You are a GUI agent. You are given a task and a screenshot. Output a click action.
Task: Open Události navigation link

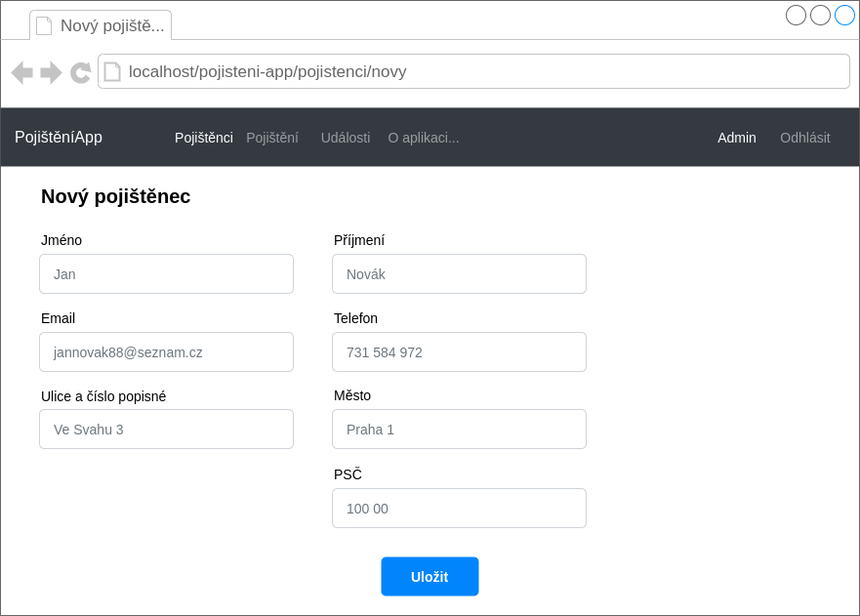click(346, 138)
